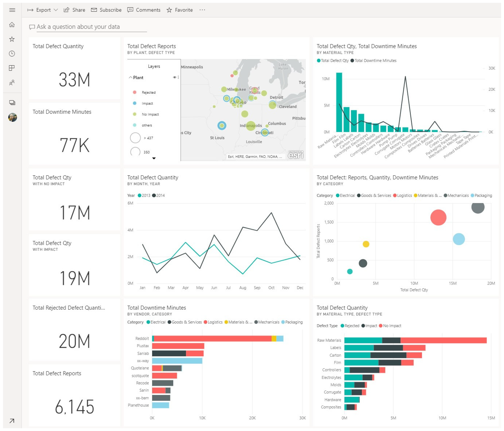Toggle Total Downtime Minutes legend item

(x=373, y=61)
